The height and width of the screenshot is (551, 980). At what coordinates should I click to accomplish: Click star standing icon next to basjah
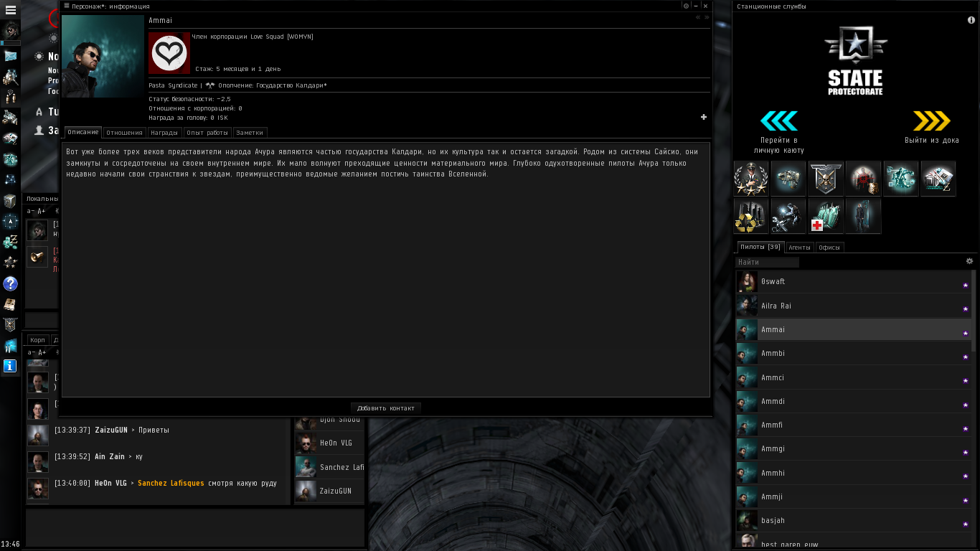966,524
